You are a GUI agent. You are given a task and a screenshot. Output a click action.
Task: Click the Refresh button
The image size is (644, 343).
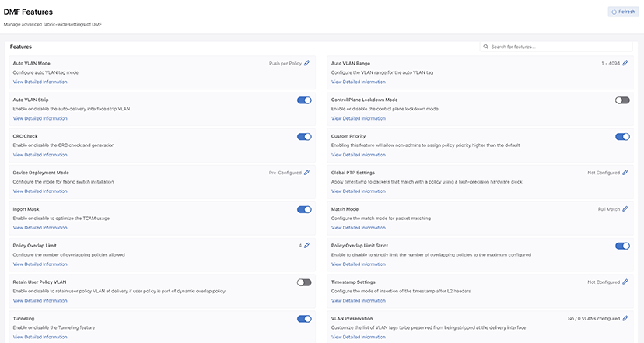[623, 12]
